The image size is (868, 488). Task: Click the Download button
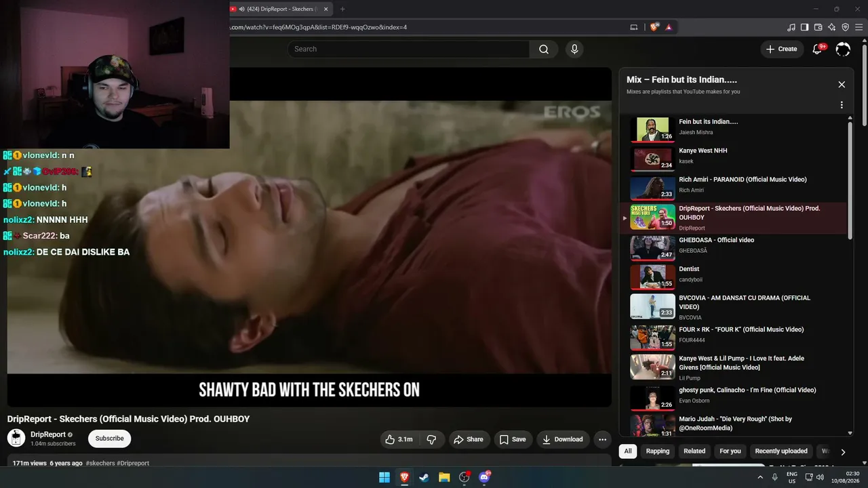tap(562, 439)
